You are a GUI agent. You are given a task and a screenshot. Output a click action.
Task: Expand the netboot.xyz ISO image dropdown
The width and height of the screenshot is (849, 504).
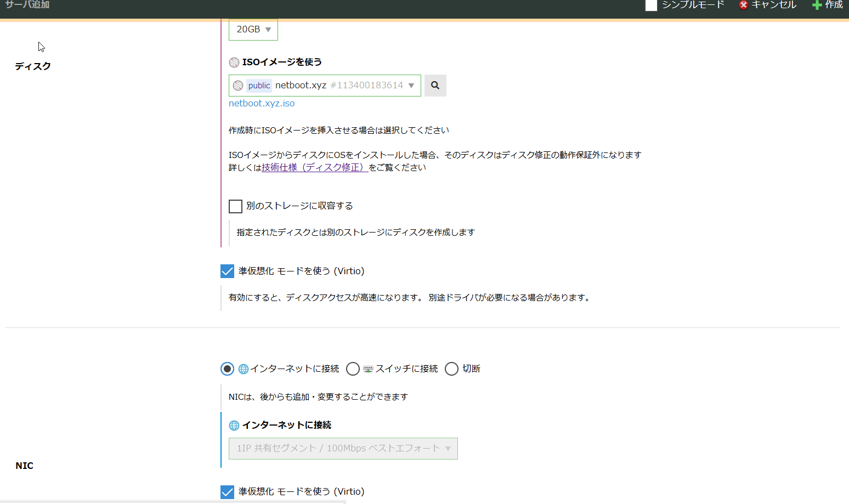click(411, 85)
